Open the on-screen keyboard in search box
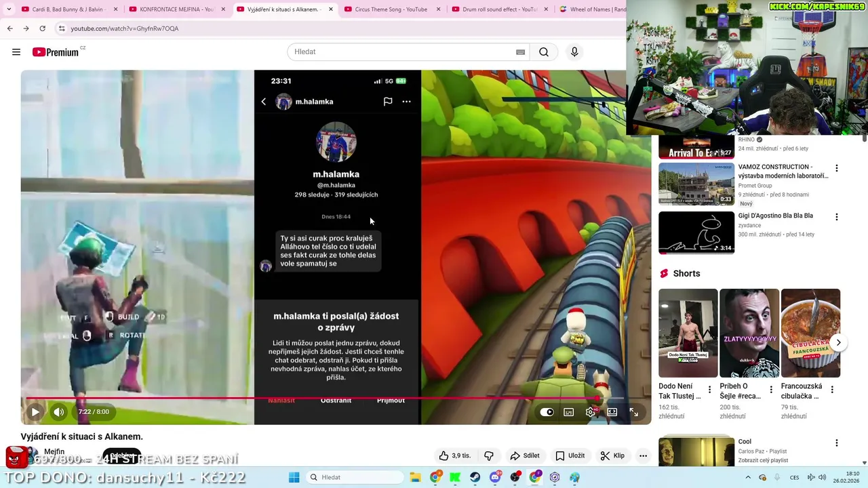The width and height of the screenshot is (868, 488). pos(520,52)
